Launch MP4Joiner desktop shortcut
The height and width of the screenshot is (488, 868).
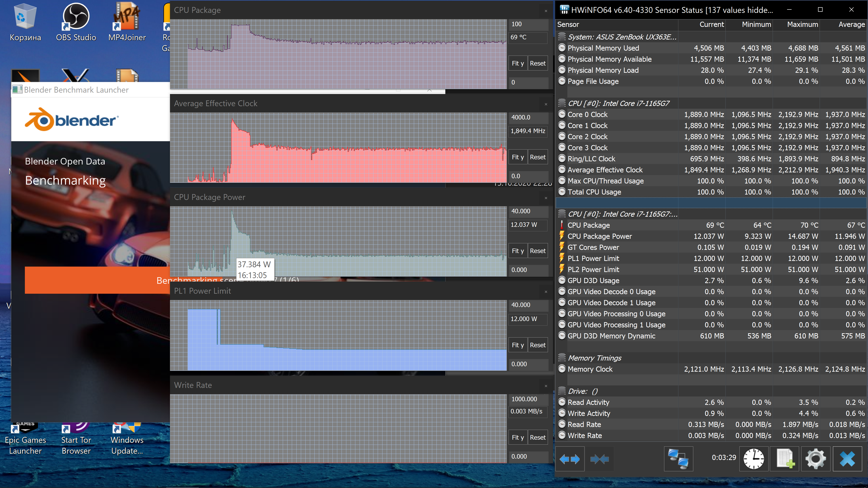(x=127, y=22)
